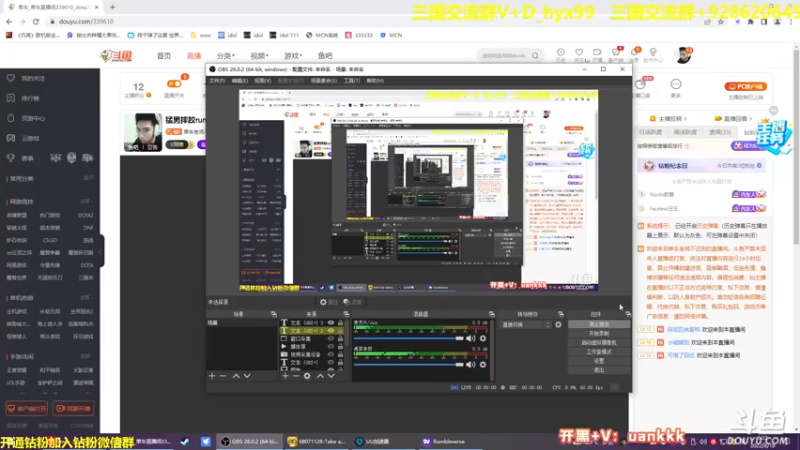The image size is (800, 450).
Task: Open OBS 文件(F) menu
Action: tap(217, 81)
